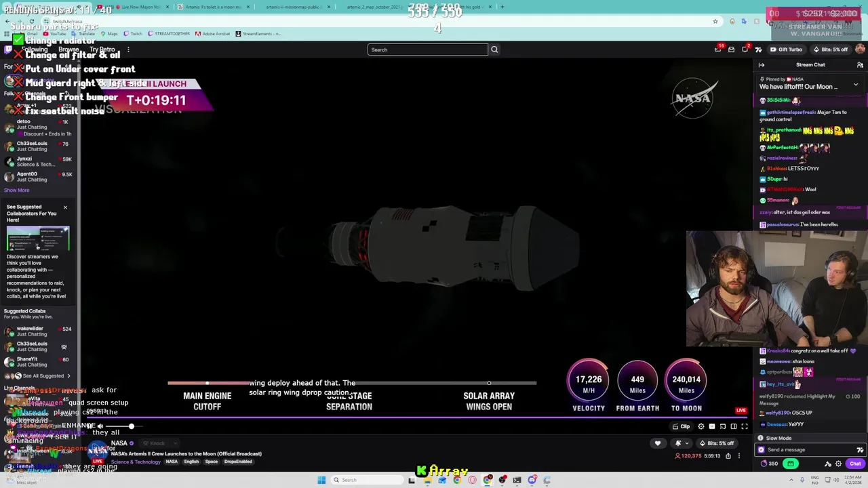
Task: Expand the pinned message chevron in chat
Action: point(856,84)
